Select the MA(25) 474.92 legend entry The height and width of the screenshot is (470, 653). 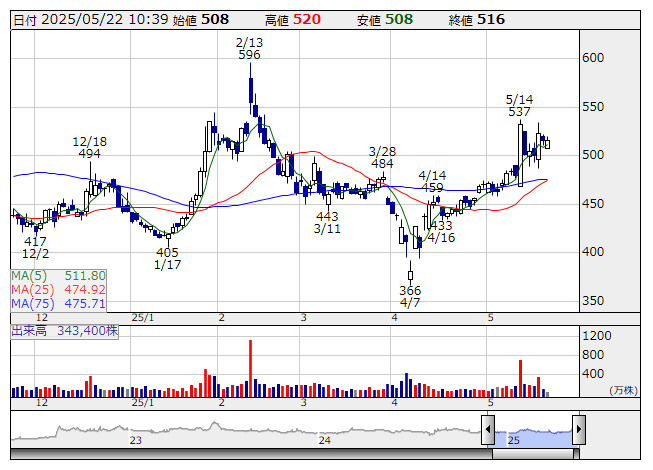click(58, 289)
